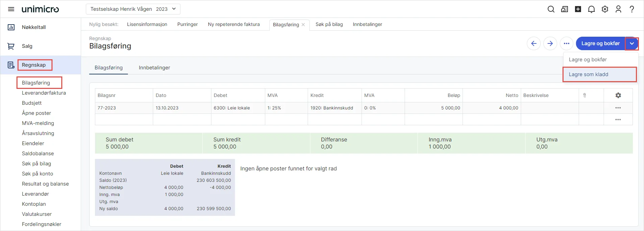Select Regnskap in the sidebar
The image size is (644, 231).
click(x=34, y=65)
